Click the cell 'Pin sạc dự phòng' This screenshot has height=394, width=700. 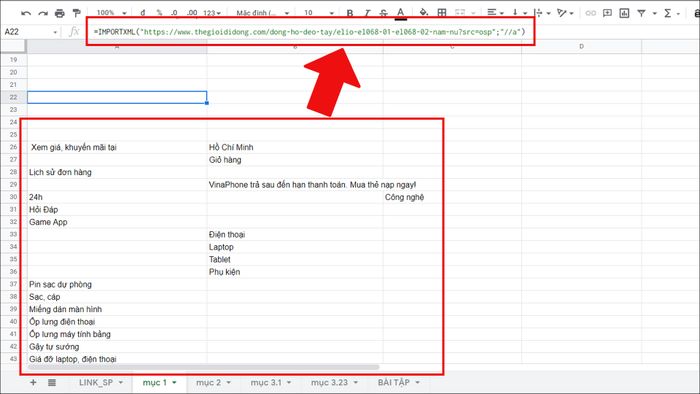pyautogui.click(x=117, y=284)
